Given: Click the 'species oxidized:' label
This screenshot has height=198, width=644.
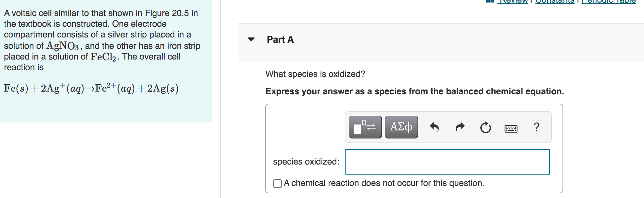Looking at the screenshot, I should (306, 162).
